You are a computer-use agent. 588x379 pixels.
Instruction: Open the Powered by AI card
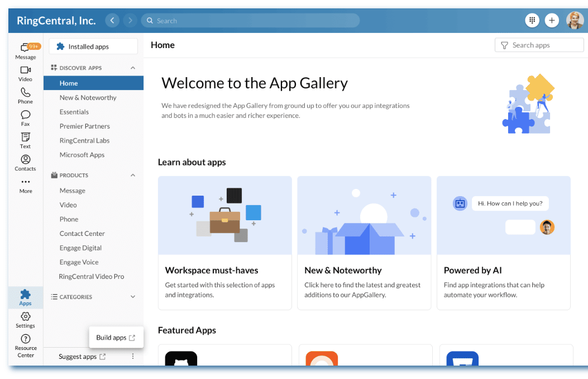point(503,243)
